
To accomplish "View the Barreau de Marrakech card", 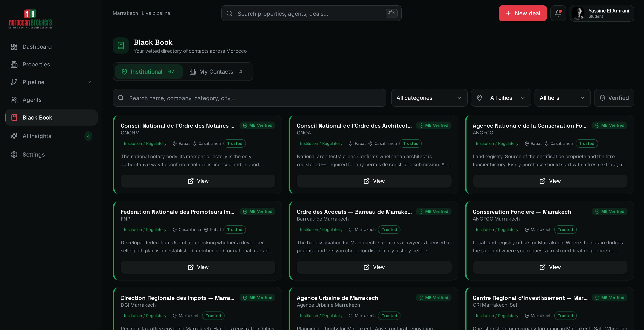I will point(374,267).
